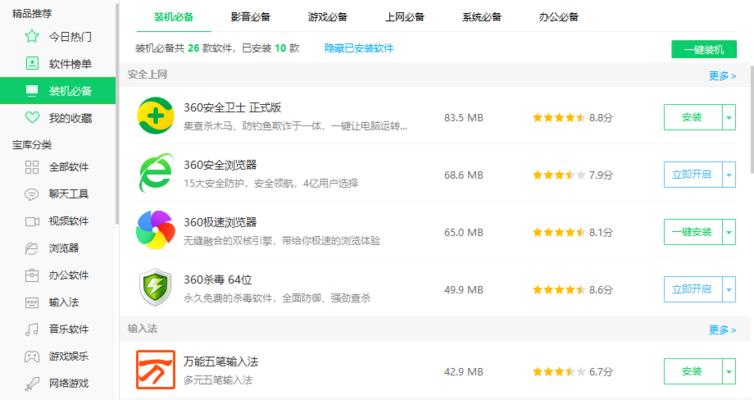Click 立即开启 for 360安全浏览器
This screenshot has width=754, height=400.
coord(693,175)
